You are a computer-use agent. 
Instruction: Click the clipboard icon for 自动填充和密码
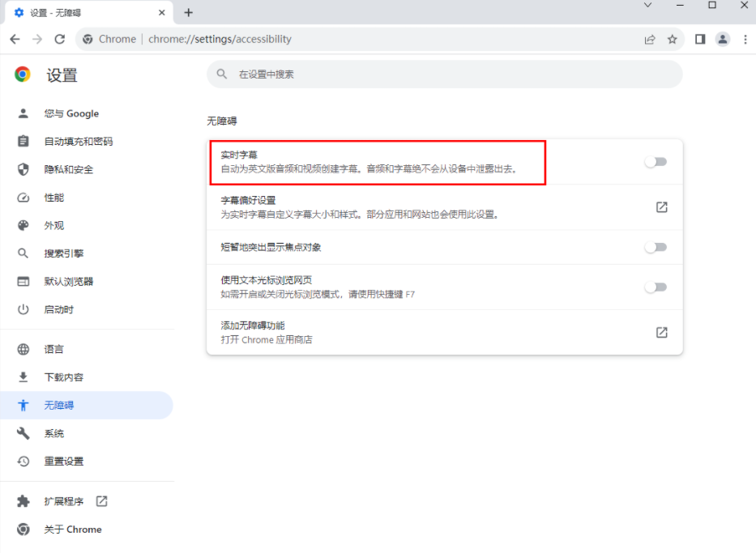pyautogui.click(x=23, y=141)
